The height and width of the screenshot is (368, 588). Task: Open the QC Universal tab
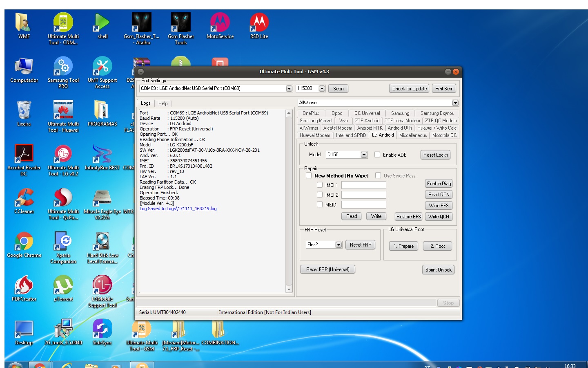tap(367, 113)
